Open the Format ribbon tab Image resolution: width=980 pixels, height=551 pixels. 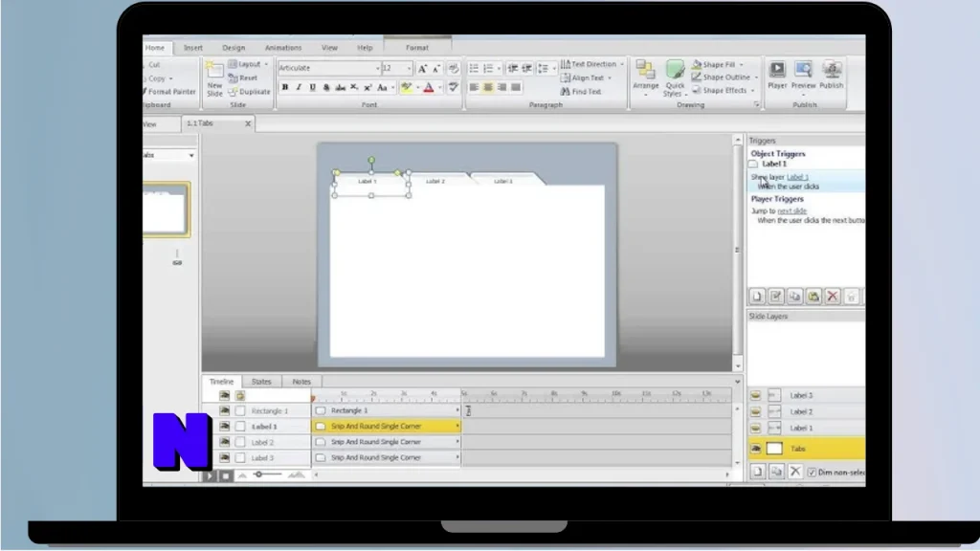click(x=417, y=48)
